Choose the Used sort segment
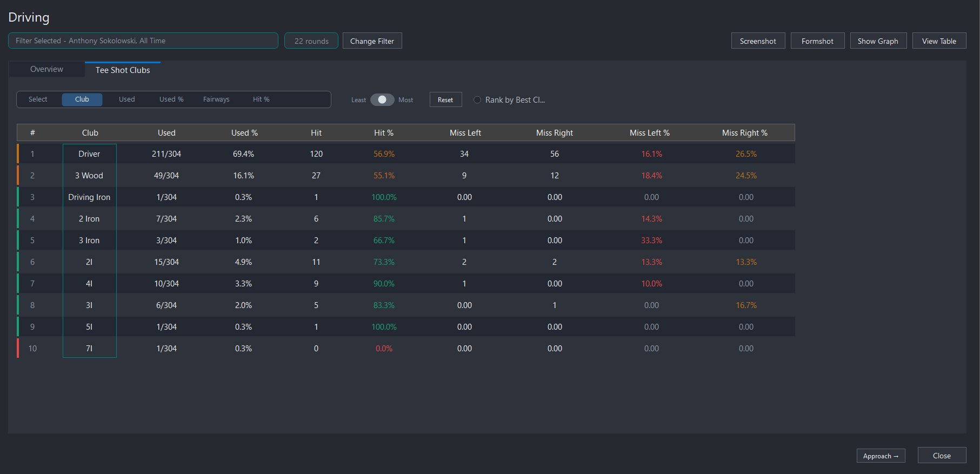The width and height of the screenshot is (980, 474). click(127, 99)
